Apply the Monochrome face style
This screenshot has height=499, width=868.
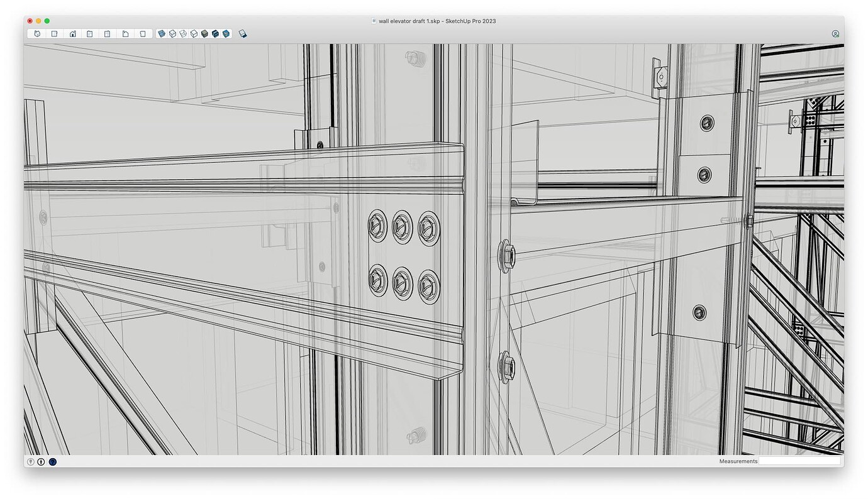pos(225,33)
